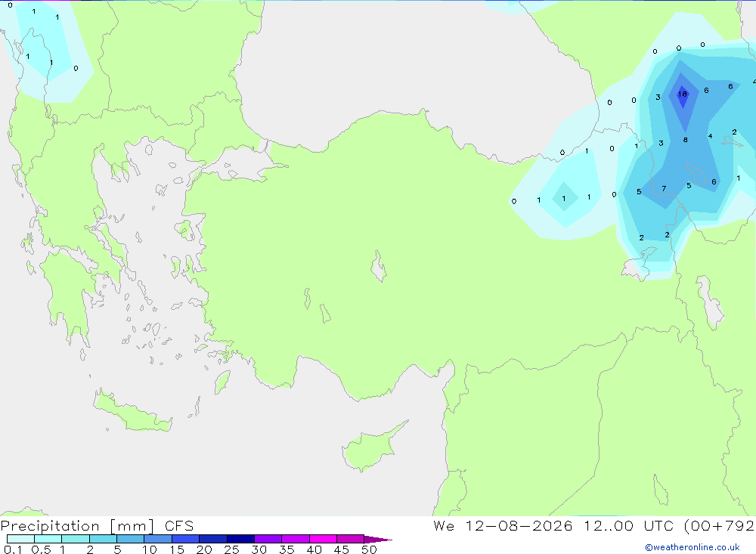Click the over-50 arrow tip of legend
The width and height of the screenshot is (756, 554).
[378, 539]
